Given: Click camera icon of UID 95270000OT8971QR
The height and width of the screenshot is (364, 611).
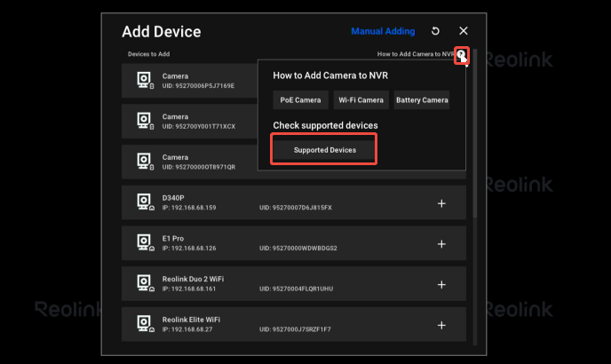Looking at the screenshot, I should 146,162.
